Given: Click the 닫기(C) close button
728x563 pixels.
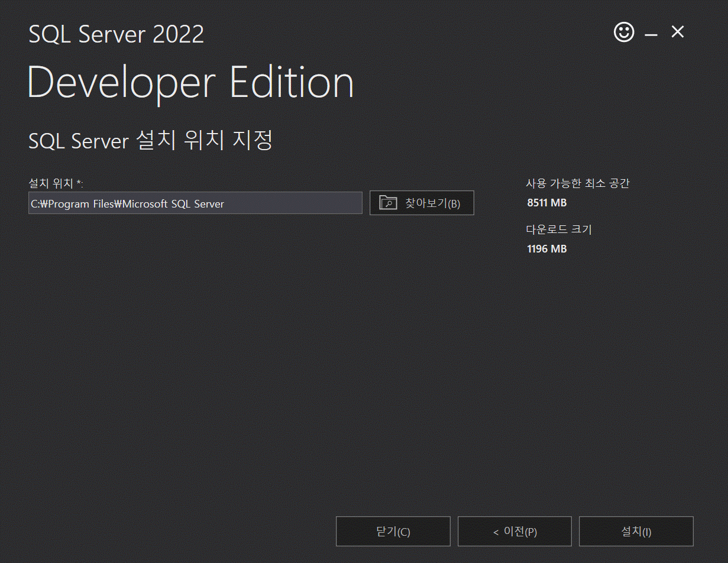Looking at the screenshot, I should [x=393, y=531].
